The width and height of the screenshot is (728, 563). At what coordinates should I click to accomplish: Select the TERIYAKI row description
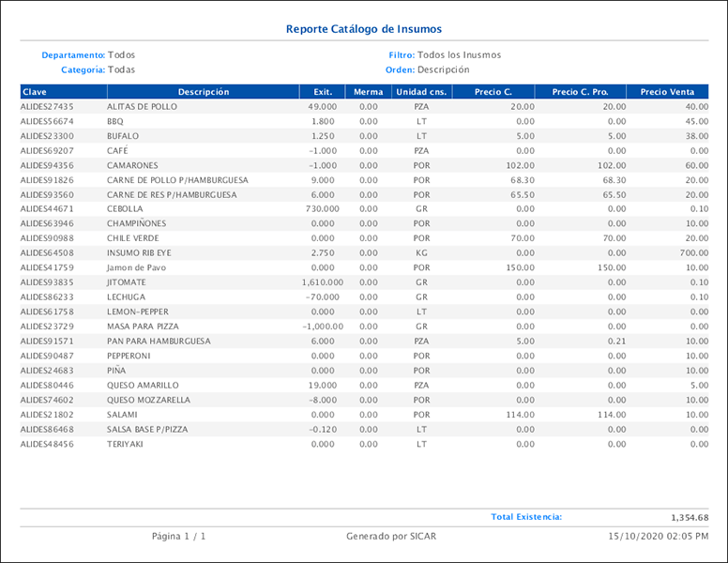coord(126,444)
